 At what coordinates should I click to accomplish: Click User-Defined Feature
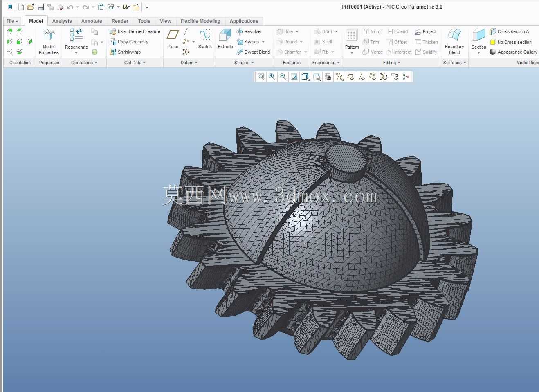pos(135,31)
